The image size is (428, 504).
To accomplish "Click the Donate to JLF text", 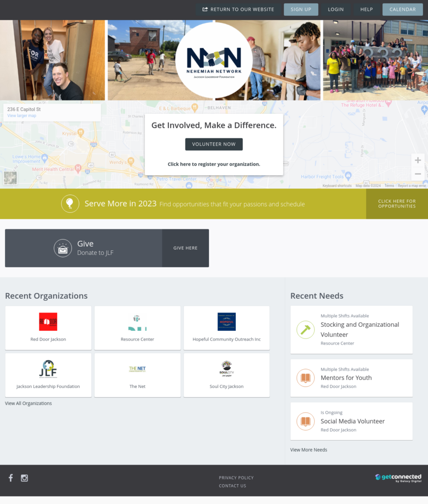I will [x=95, y=253].
